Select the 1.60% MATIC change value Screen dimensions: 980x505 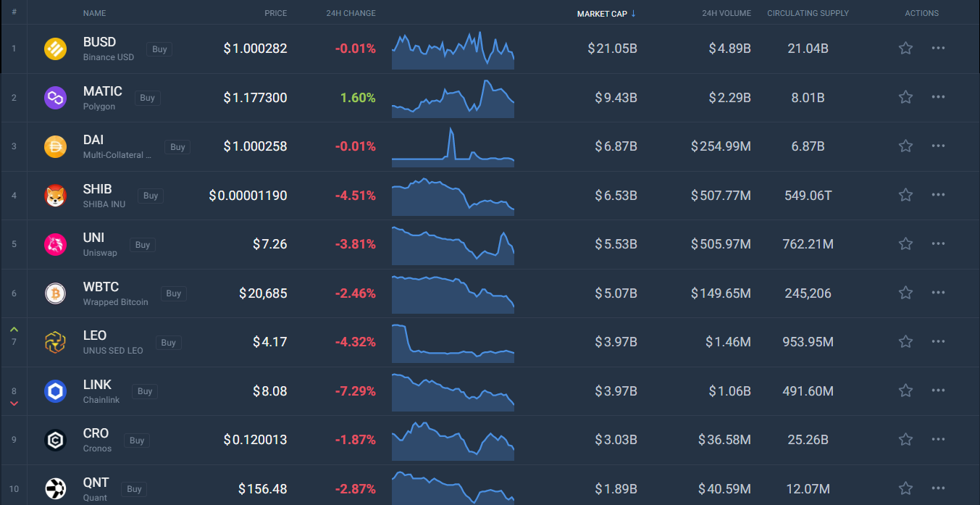click(358, 98)
